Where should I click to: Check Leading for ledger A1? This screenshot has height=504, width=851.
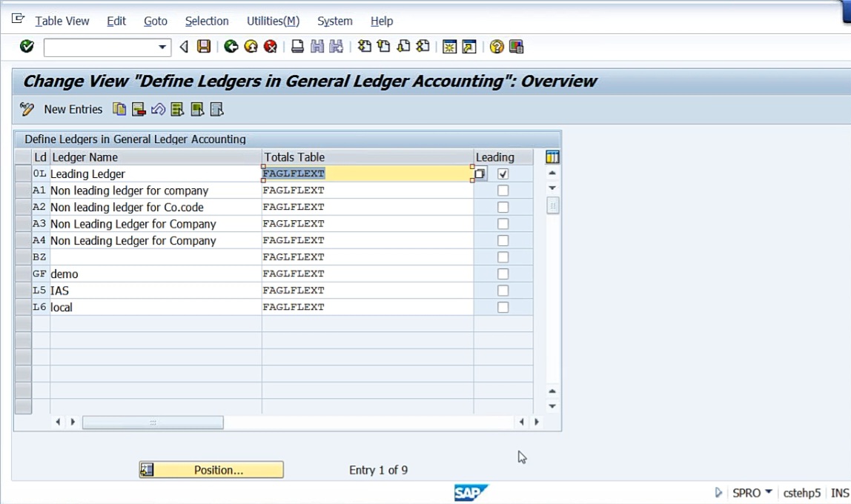tap(503, 190)
